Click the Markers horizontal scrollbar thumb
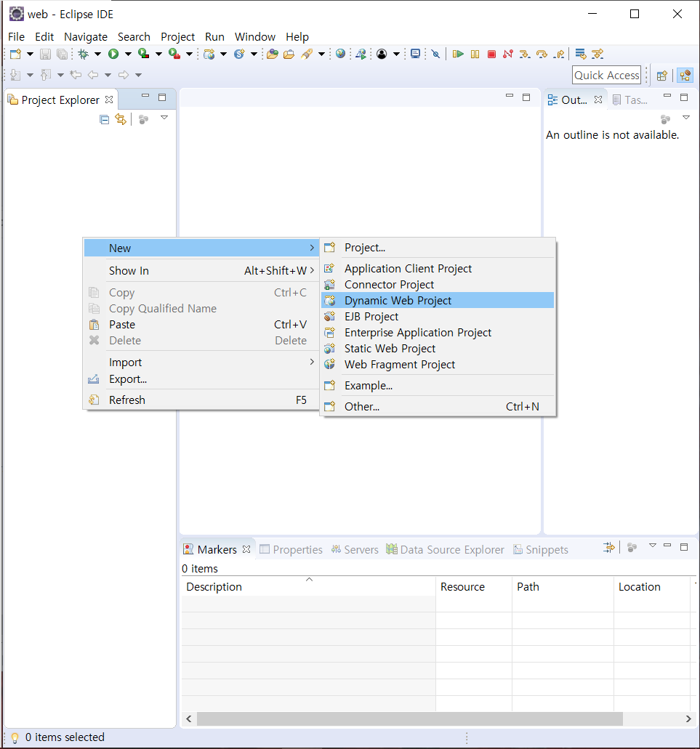This screenshot has width=700, height=749. (x=409, y=719)
